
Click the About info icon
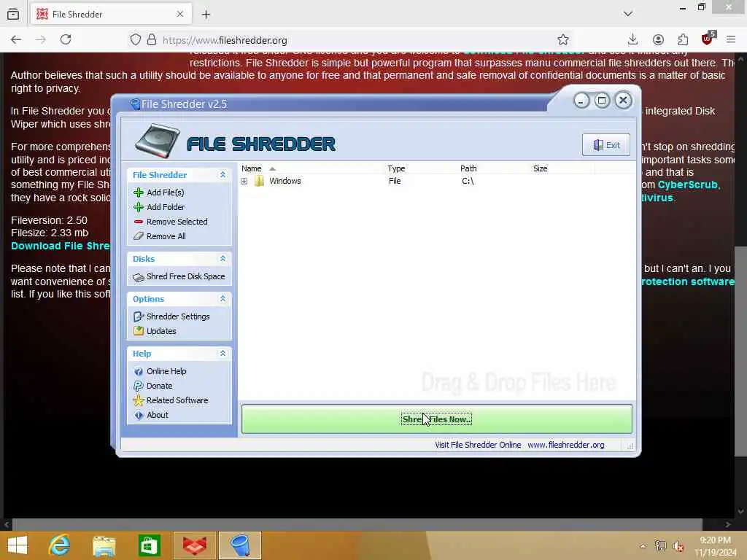click(x=139, y=415)
